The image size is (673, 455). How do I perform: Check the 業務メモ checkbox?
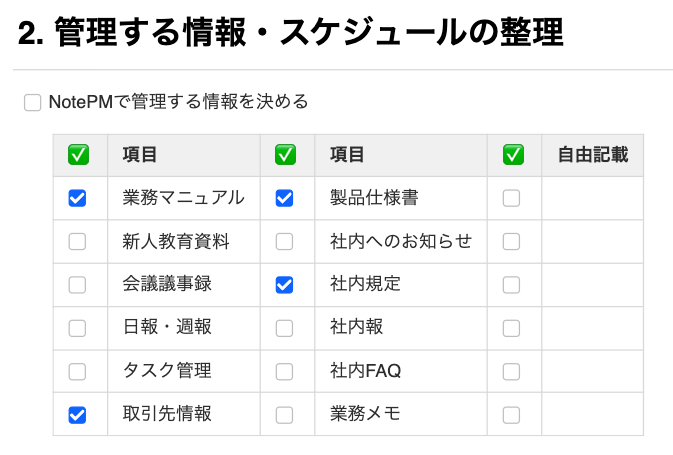(x=284, y=414)
